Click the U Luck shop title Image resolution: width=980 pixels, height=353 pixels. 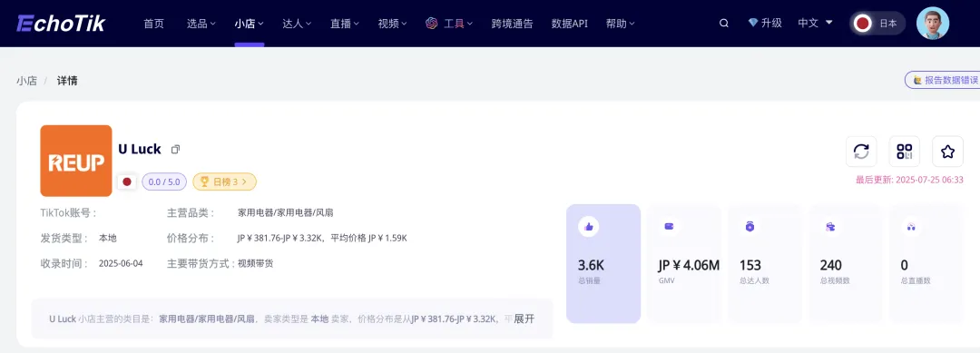tap(140, 150)
